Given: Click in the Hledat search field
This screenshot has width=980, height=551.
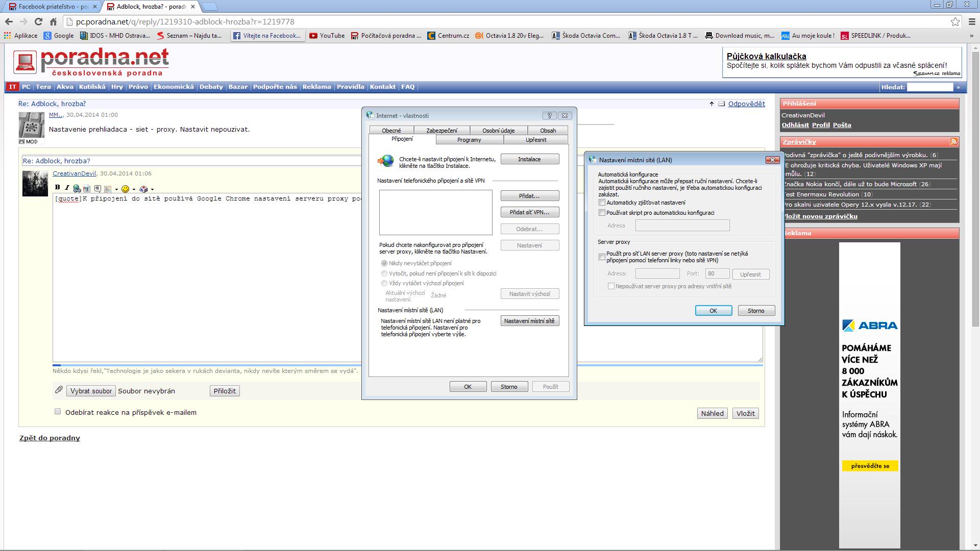Looking at the screenshot, I should click(x=930, y=87).
